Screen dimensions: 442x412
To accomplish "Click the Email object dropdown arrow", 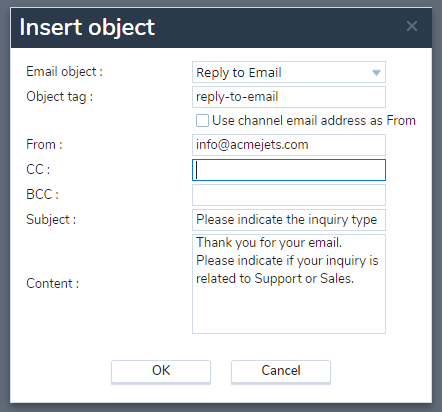I will 376,72.
